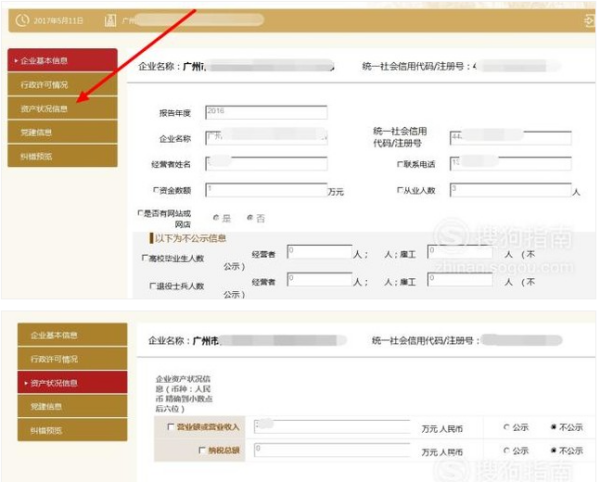This screenshot has height=482, width=600.
Task: Tick checkbox next to 营业额或营业收入
Action: pos(171,427)
